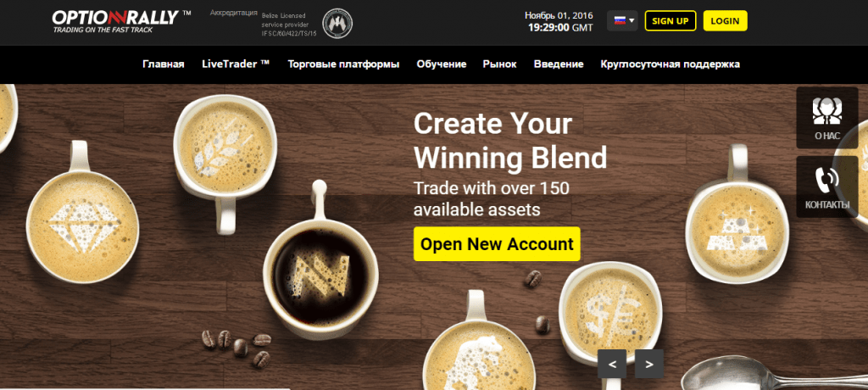This screenshot has height=390, width=868.
Task: Open the Главная menu item
Action: point(164,64)
